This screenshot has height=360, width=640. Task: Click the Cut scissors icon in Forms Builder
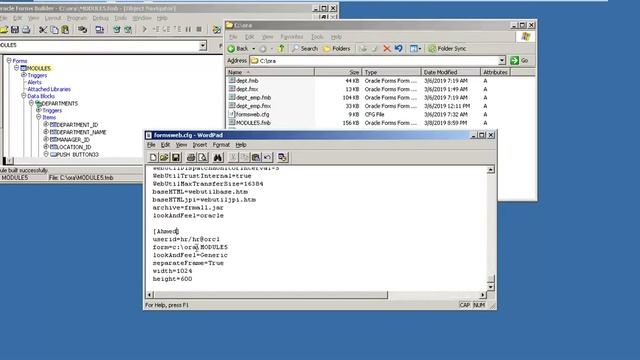(43, 29)
